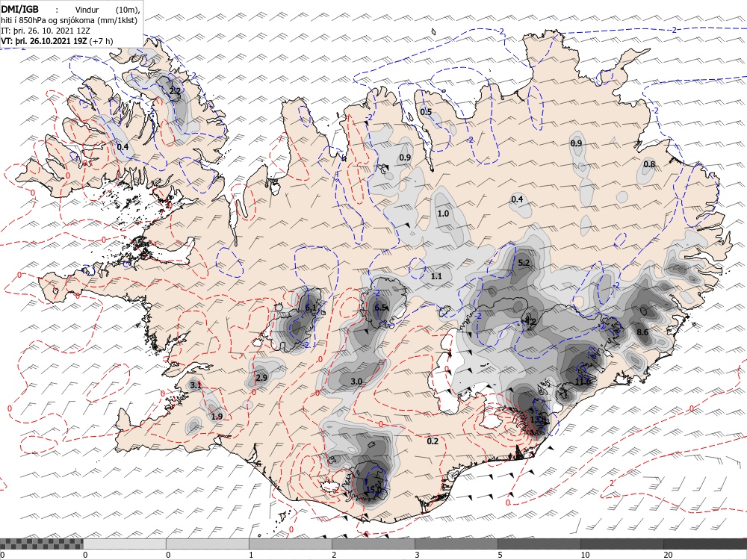Click the DMI/IGB source label
747x560 pixels.
pos(20,9)
